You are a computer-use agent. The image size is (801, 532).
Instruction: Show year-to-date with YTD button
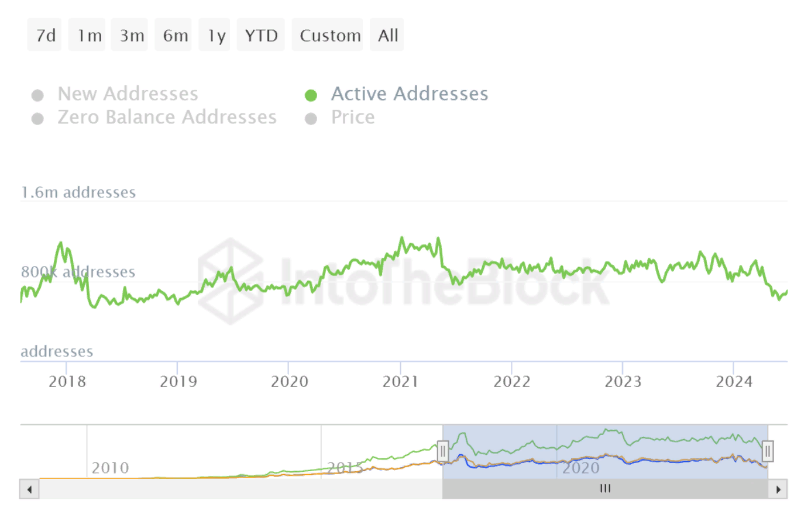(x=260, y=35)
